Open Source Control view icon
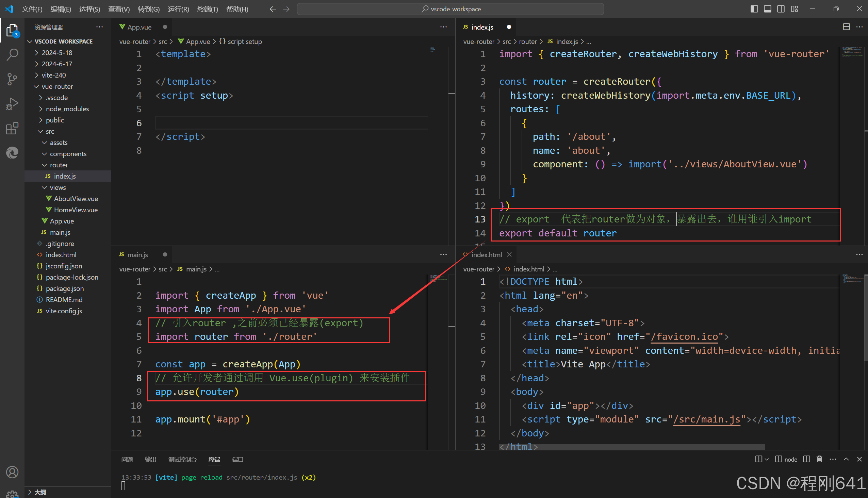The image size is (868, 498). tap(12, 79)
